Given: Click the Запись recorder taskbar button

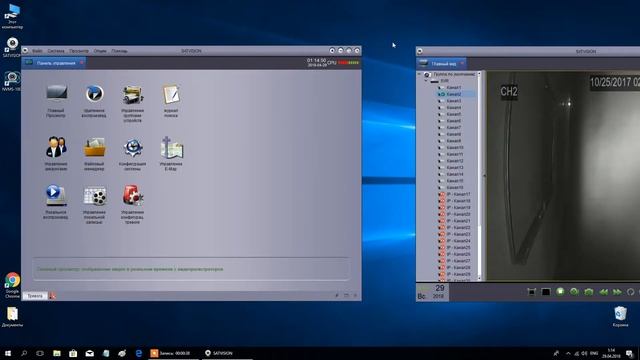Looking at the screenshot, I should pyautogui.click(x=173, y=353).
